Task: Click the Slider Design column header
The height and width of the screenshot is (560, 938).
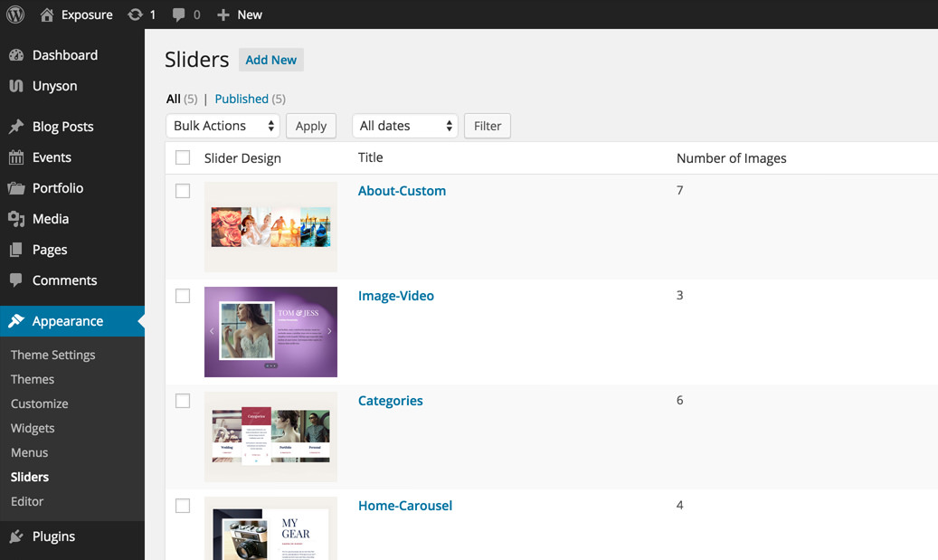Action: pyautogui.click(x=242, y=158)
